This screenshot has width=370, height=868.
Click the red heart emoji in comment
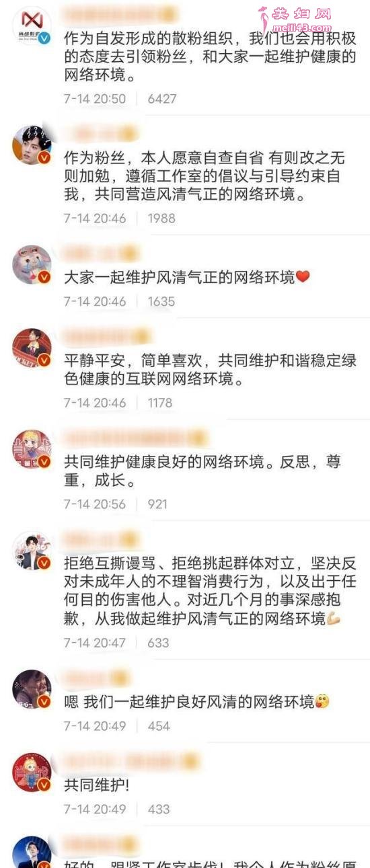point(303,276)
